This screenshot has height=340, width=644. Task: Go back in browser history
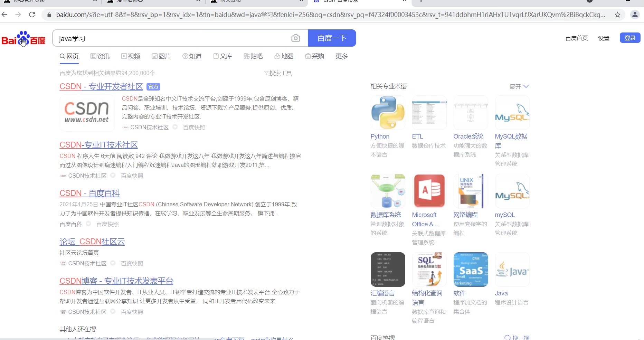(x=4, y=15)
